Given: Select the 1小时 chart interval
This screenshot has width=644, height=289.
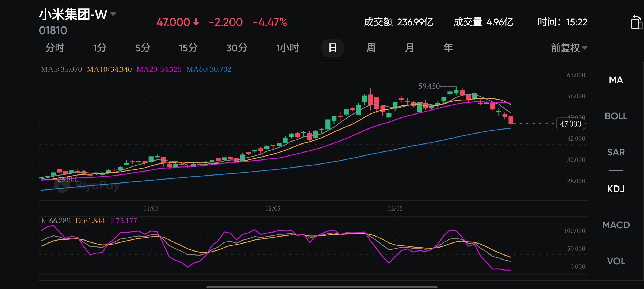Looking at the screenshot, I should 287,48.
